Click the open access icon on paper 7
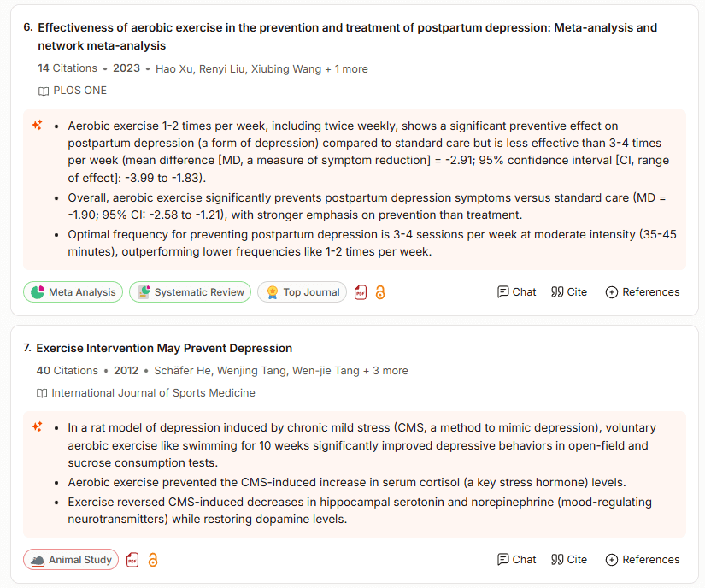The height and width of the screenshot is (588, 705). tap(153, 560)
